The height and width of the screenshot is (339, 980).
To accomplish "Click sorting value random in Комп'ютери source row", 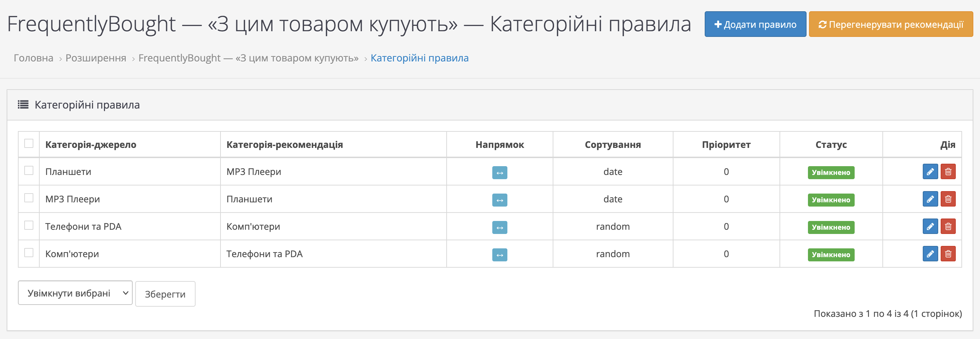I will (x=612, y=254).
